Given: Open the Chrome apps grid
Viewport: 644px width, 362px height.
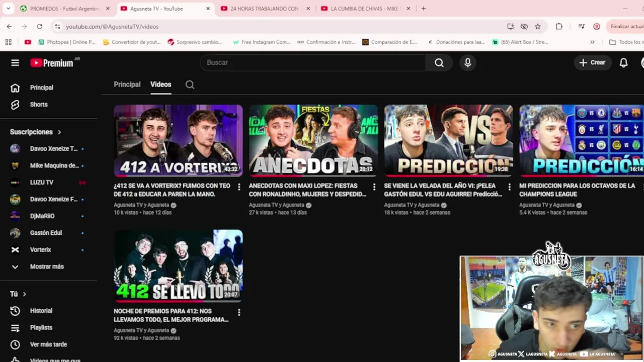Looking at the screenshot, I should click(8, 42).
